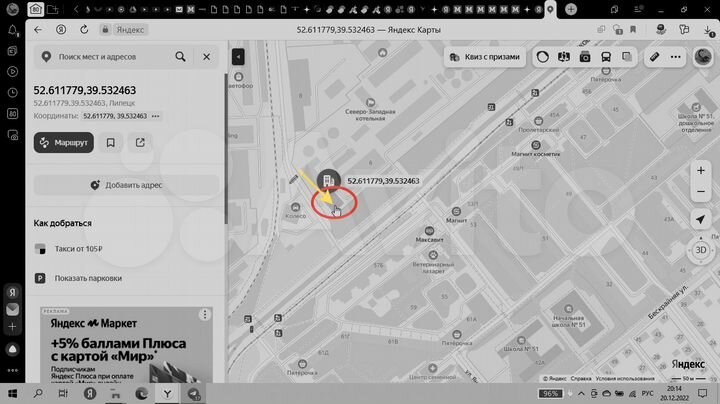The image size is (720, 404).
Task: Open the Windows notification center icon
Action: pos(703,393)
